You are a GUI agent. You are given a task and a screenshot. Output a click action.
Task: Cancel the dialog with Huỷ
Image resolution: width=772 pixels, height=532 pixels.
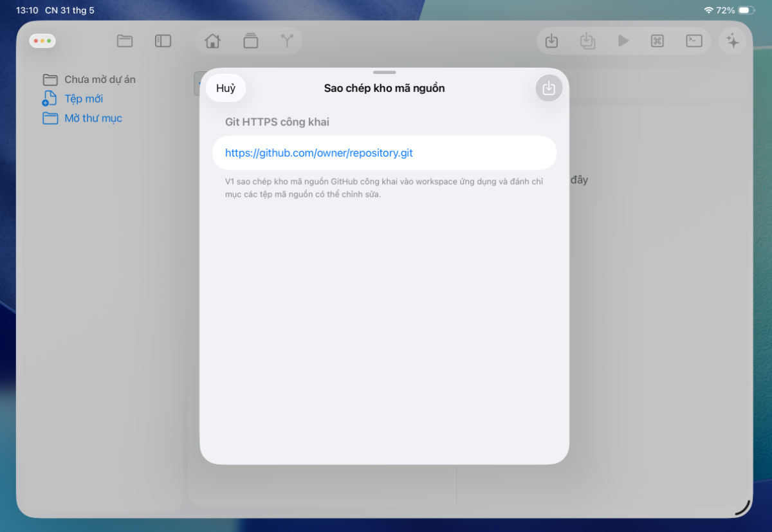coord(226,89)
